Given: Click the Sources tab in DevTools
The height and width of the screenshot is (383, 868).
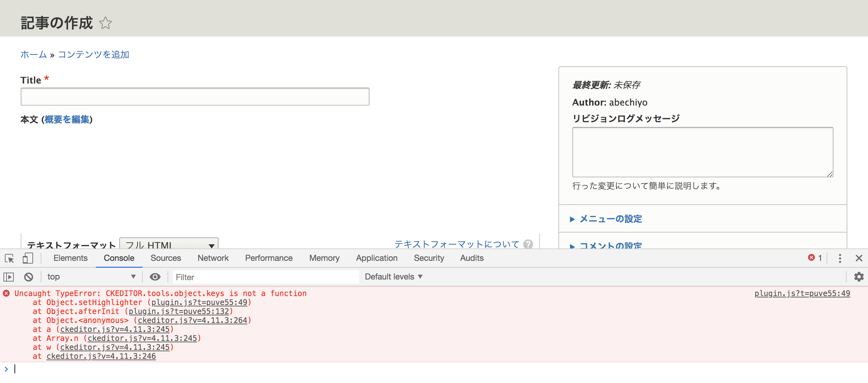Looking at the screenshot, I should tap(164, 258).
